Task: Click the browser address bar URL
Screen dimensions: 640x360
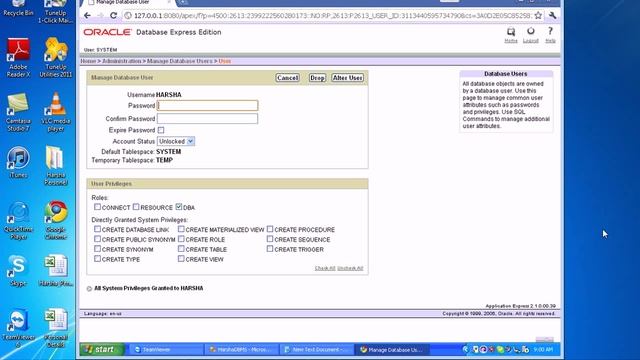Action: (333, 16)
